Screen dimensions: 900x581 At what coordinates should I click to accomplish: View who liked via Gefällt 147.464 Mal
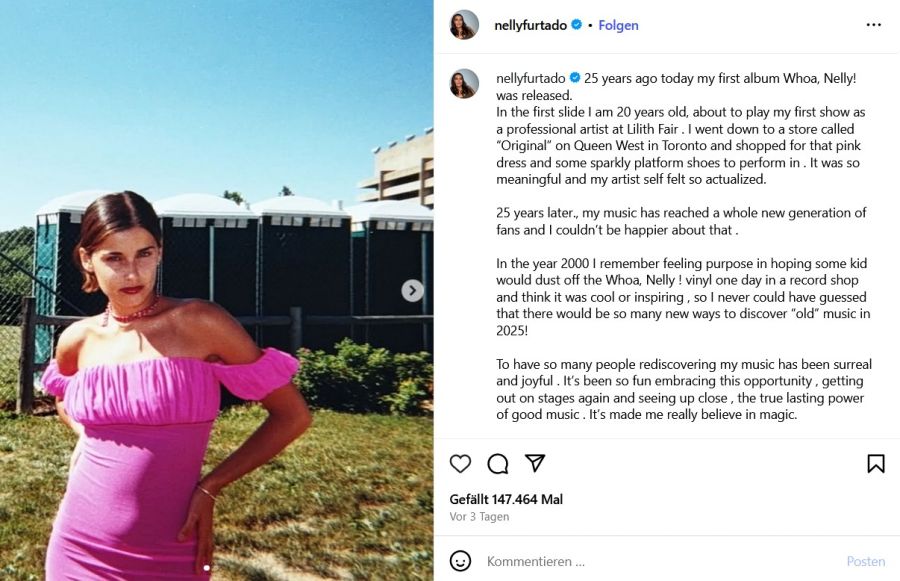point(506,499)
